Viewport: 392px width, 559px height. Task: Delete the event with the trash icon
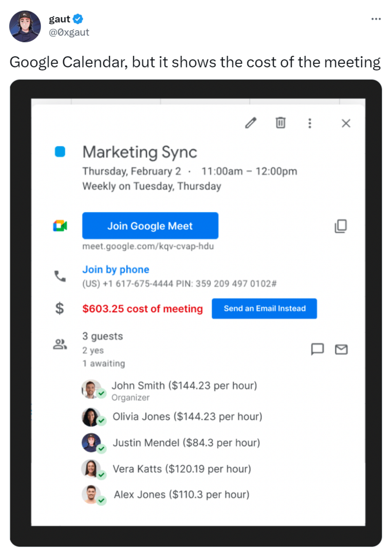click(280, 123)
